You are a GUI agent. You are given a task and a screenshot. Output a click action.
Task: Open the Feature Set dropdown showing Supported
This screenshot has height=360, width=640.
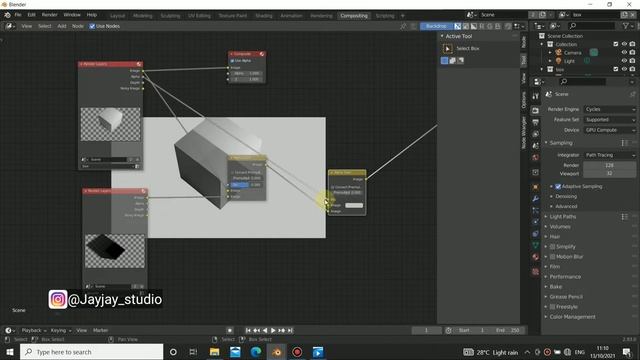[610, 120]
